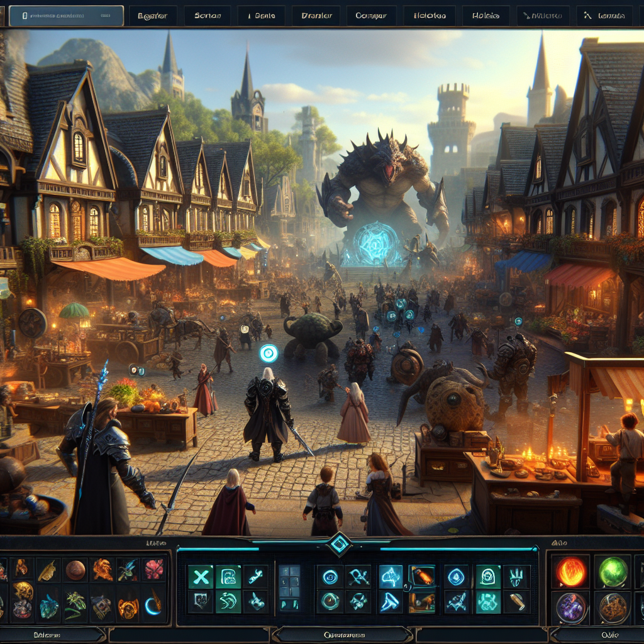Activate the crossed swords attack skill
Viewport: 644px width, 644px height.
click(x=358, y=576)
